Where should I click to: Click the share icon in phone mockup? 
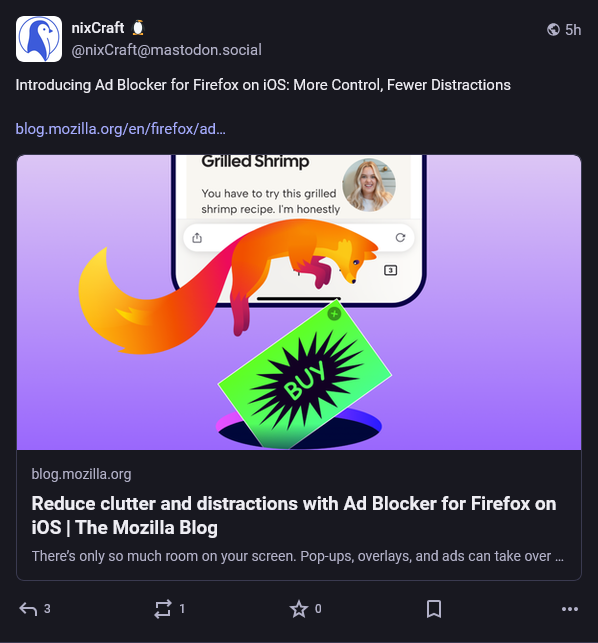197,237
